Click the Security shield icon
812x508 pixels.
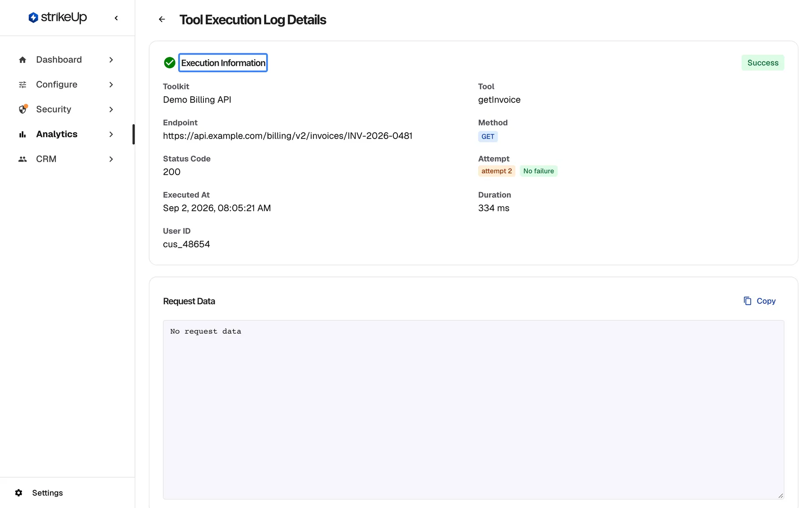tap(23, 109)
